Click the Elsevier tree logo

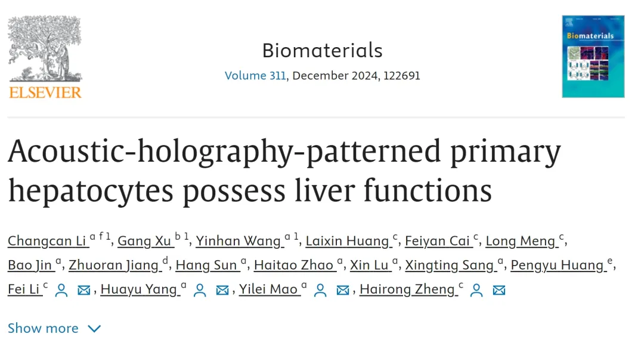(45, 57)
